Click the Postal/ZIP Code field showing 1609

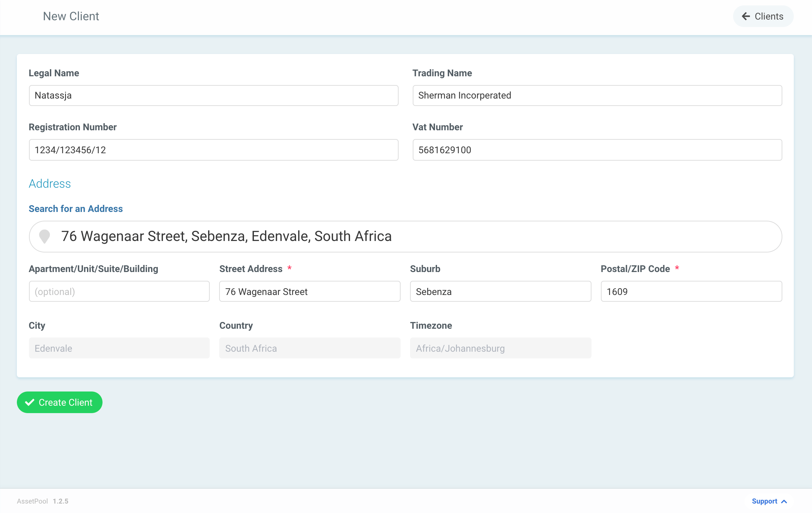pyautogui.click(x=691, y=291)
